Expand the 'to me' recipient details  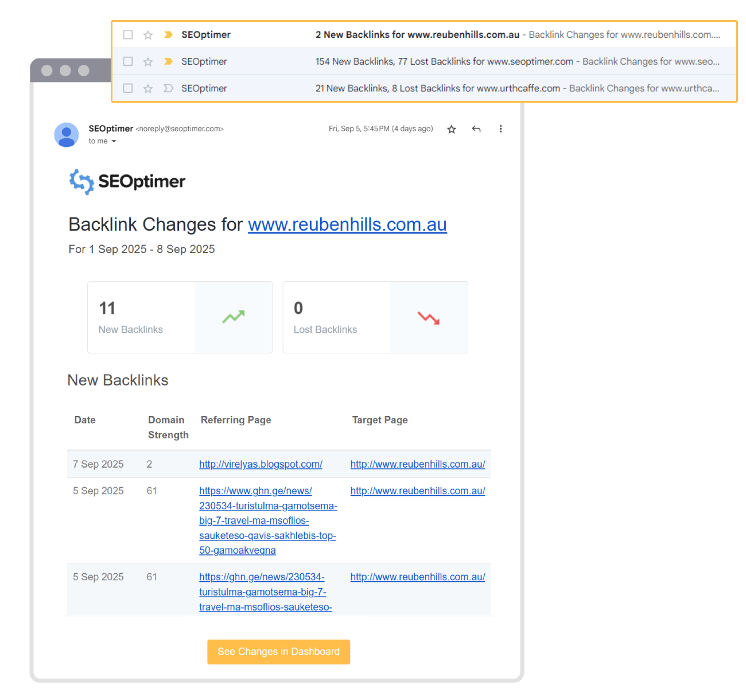point(114,141)
